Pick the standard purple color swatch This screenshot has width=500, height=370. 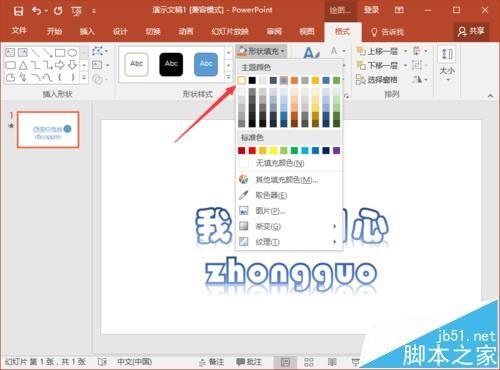[336, 151]
